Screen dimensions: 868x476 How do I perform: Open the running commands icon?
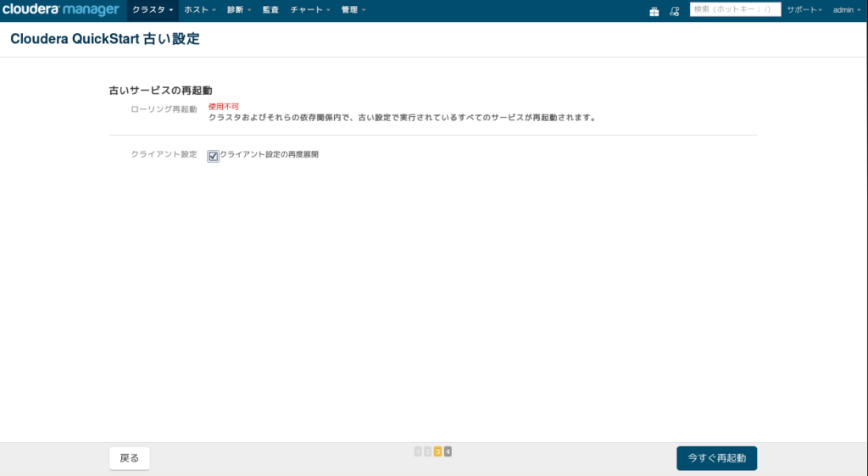(x=674, y=11)
